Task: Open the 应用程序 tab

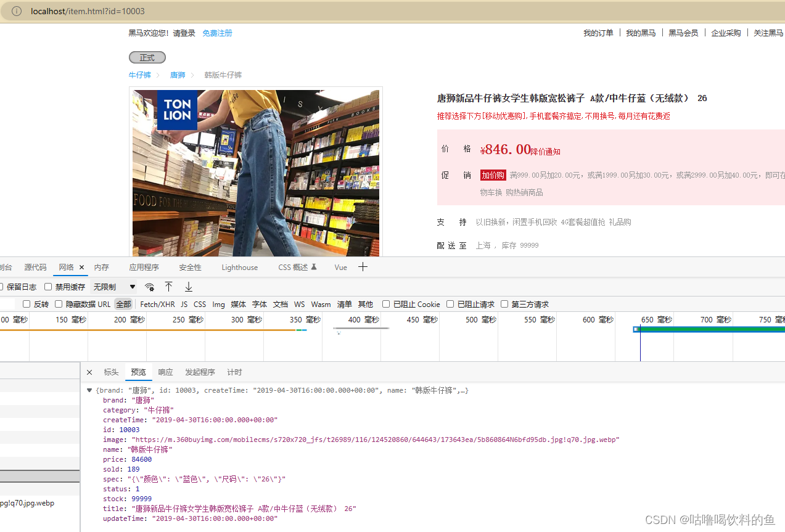Action: click(144, 267)
